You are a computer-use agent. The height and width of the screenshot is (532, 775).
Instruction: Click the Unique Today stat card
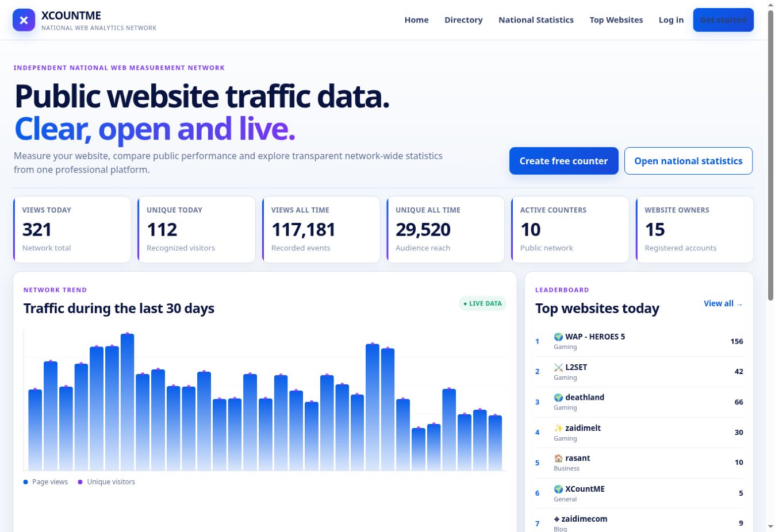click(197, 230)
